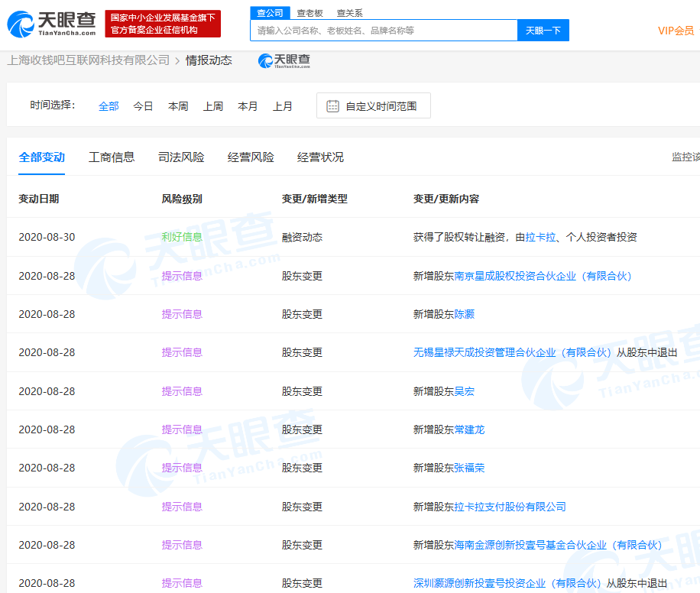Click the 利好信息 risk label
Screen dimensions: 700x593
(182, 237)
